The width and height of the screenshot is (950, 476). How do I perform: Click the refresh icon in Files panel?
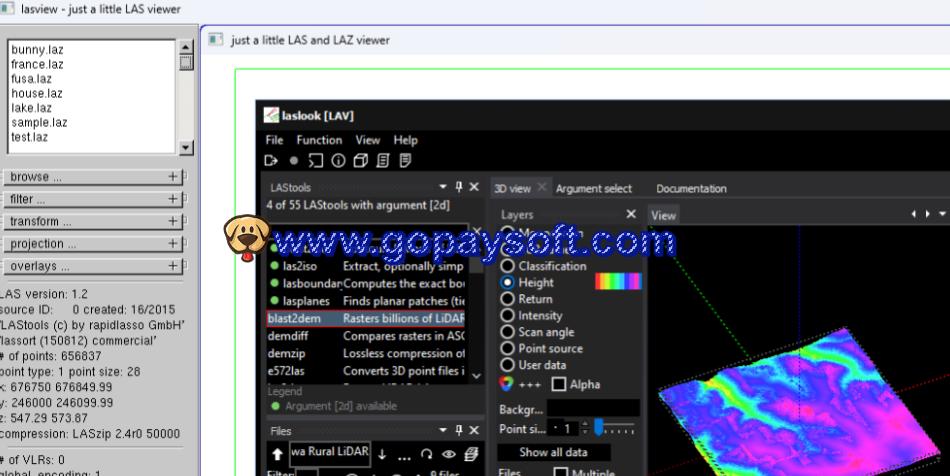[x=426, y=455]
